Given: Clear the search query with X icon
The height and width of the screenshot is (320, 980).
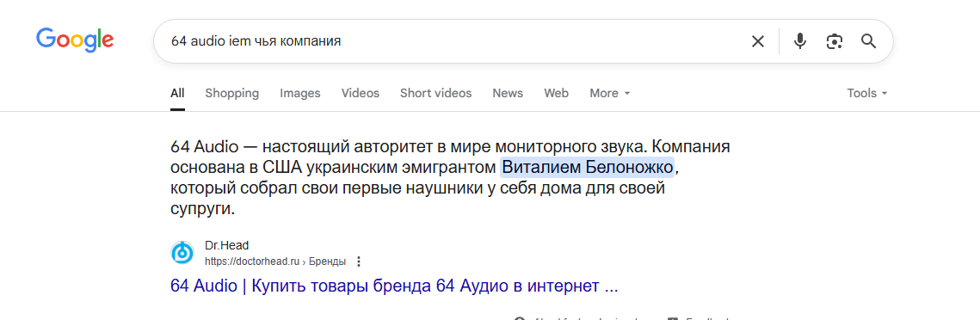Looking at the screenshot, I should point(757,41).
